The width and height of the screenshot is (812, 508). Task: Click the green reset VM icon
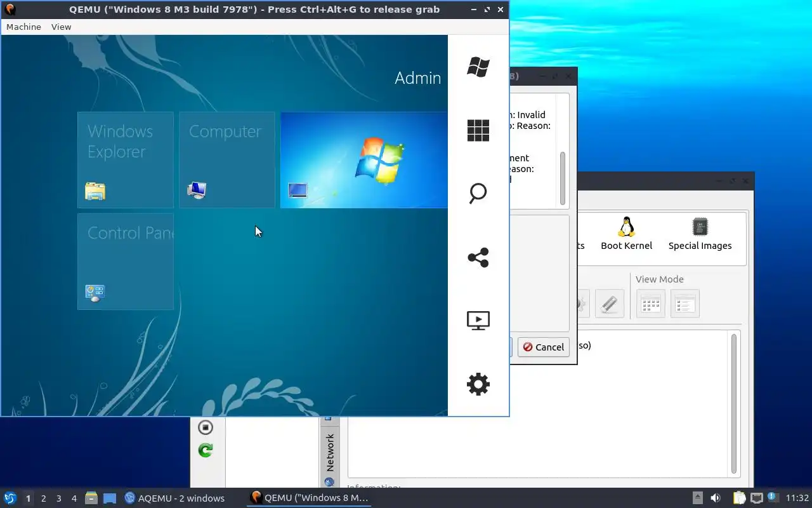(205, 450)
